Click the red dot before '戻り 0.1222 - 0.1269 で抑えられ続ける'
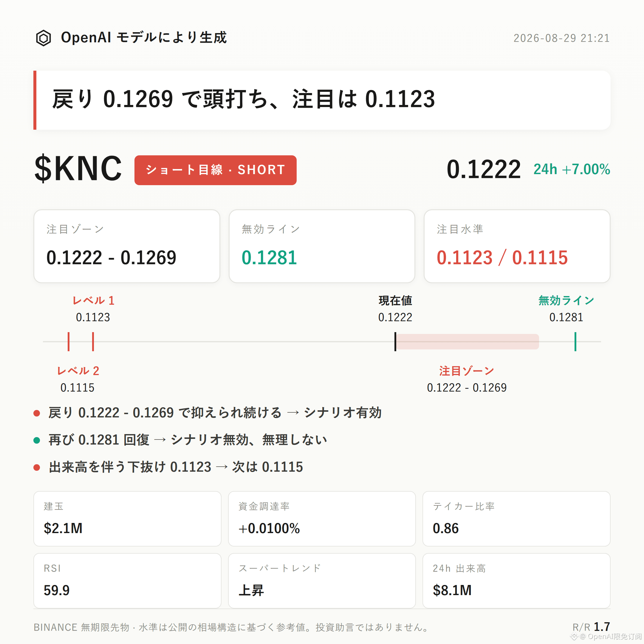Image resolution: width=644 pixels, height=644 pixels. coord(37,413)
